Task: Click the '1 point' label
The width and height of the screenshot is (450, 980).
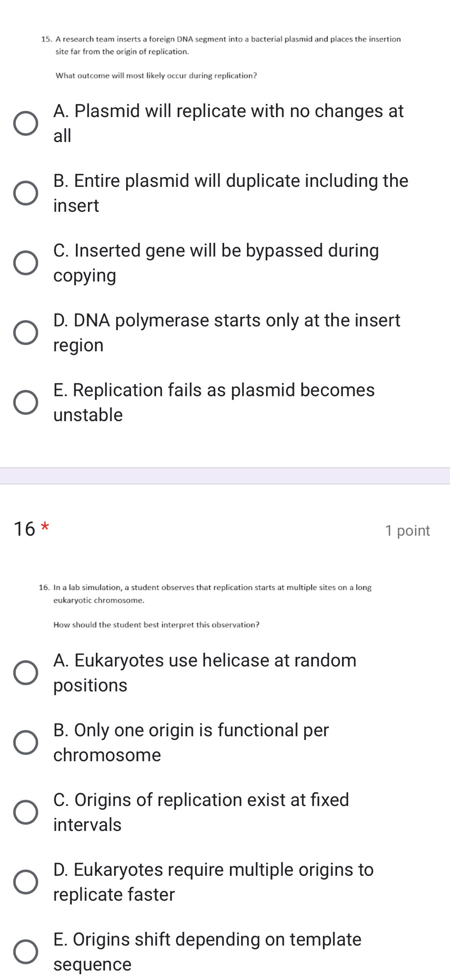Action: pyautogui.click(x=407, y=530)
